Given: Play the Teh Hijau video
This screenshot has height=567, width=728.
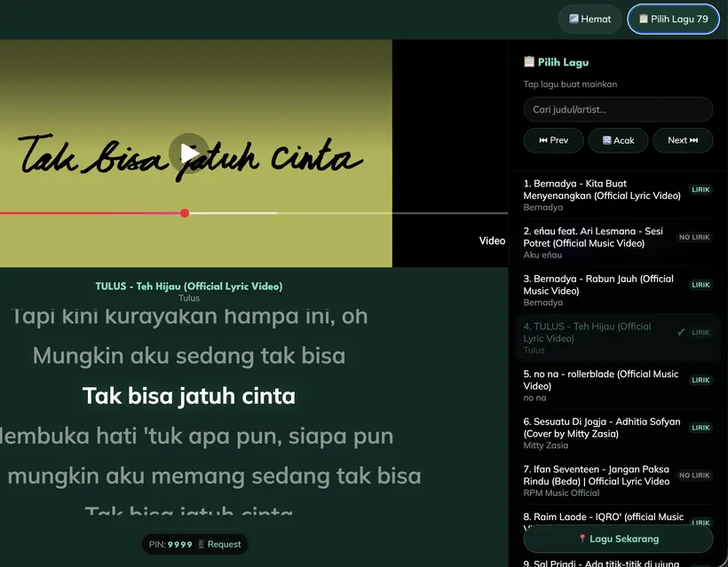Looking at the screenshot, I should coord(188,154).
